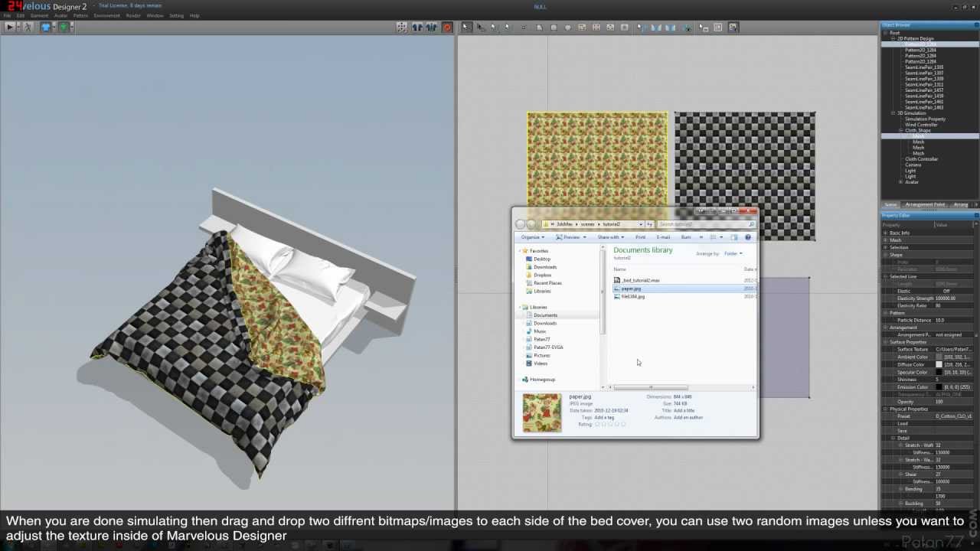
Task: Select the paper.jpg file
Action: tap(631, 289)
